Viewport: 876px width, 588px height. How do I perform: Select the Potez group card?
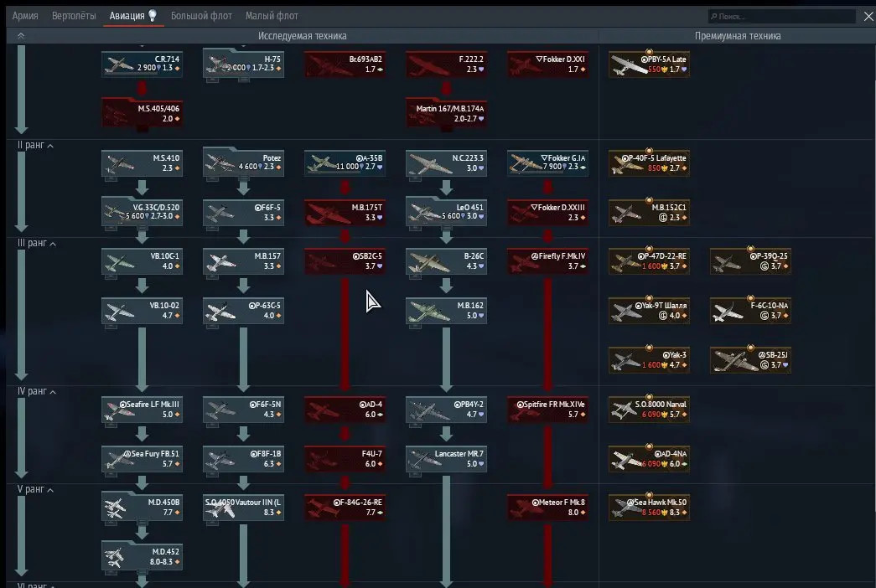click(243, 162)
